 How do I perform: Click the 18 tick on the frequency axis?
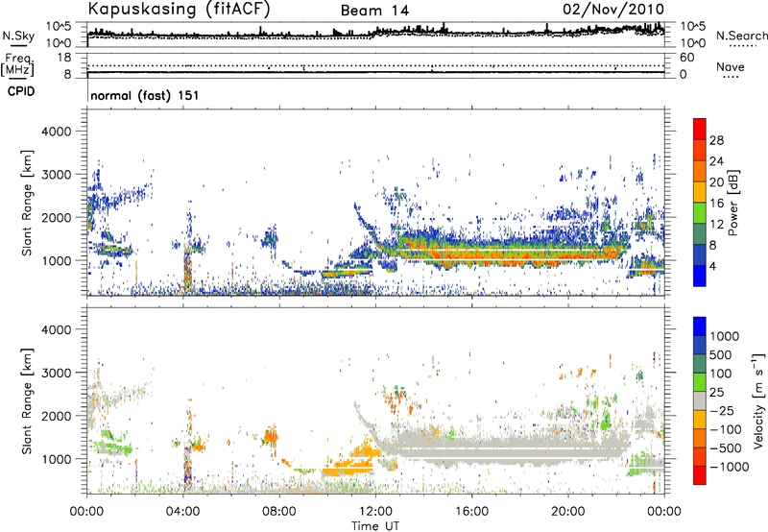pos(64,58)
